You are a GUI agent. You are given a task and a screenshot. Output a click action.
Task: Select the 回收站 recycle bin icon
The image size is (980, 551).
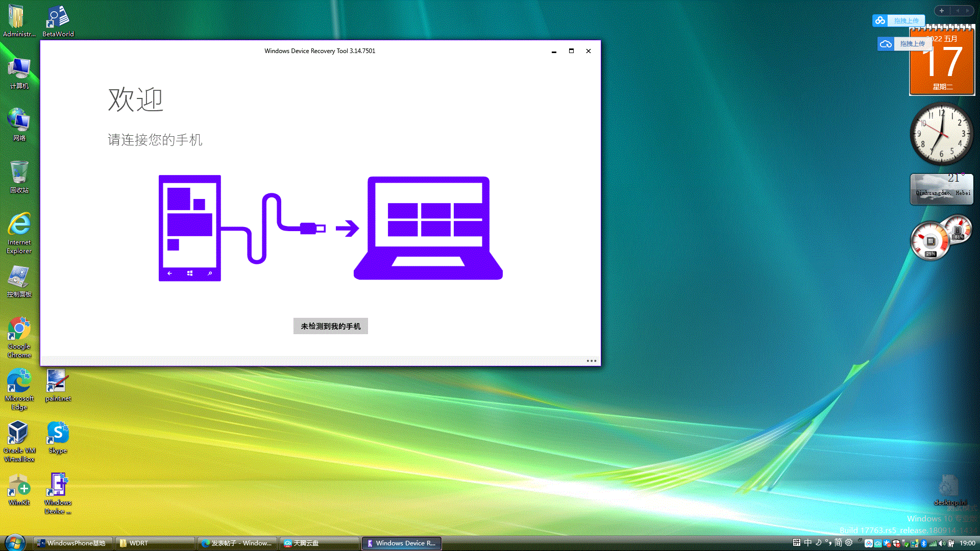[x=19, y=177]
